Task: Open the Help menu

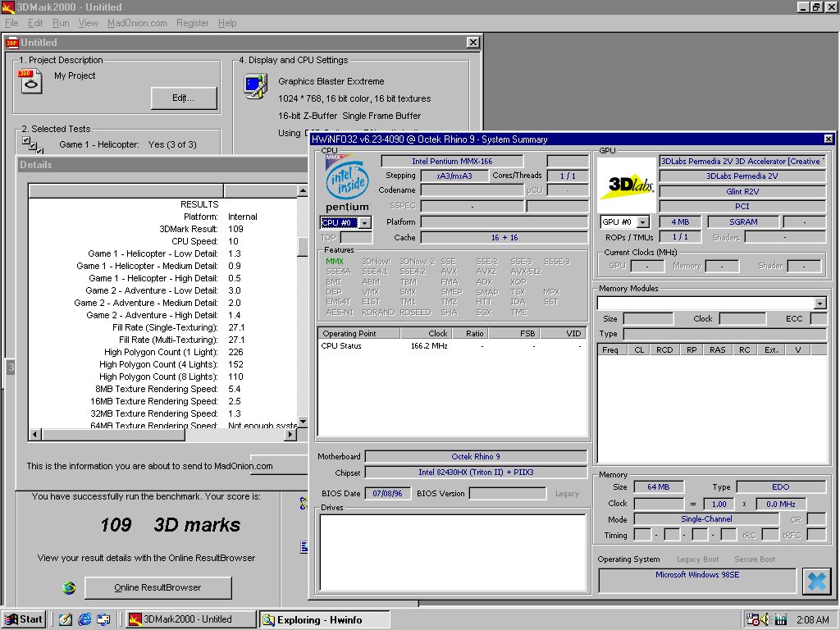Action: coord(227,23)
